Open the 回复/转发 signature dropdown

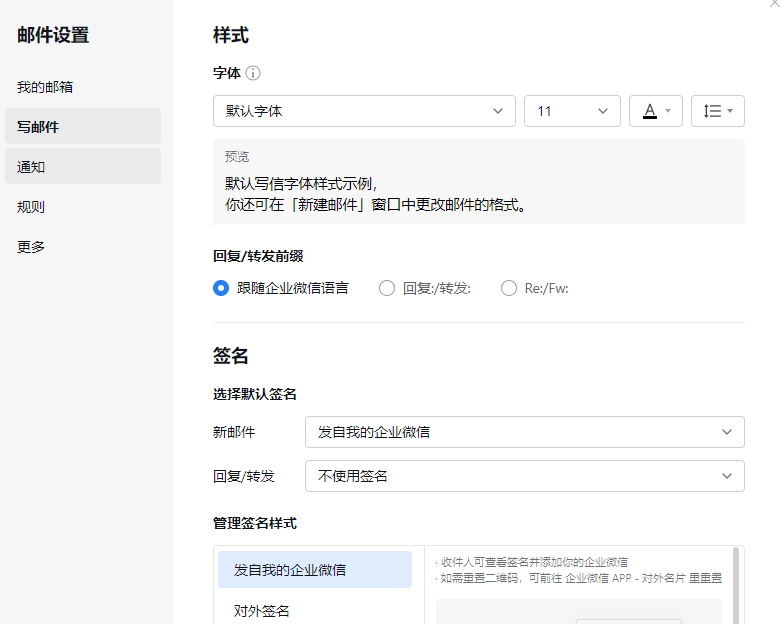point(525,476)
